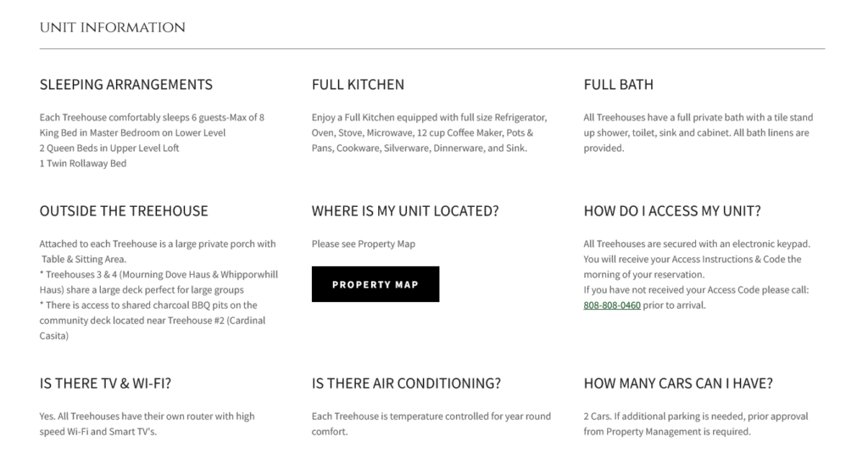
Task: Open the Property Map button
Action: coord(376,284)
